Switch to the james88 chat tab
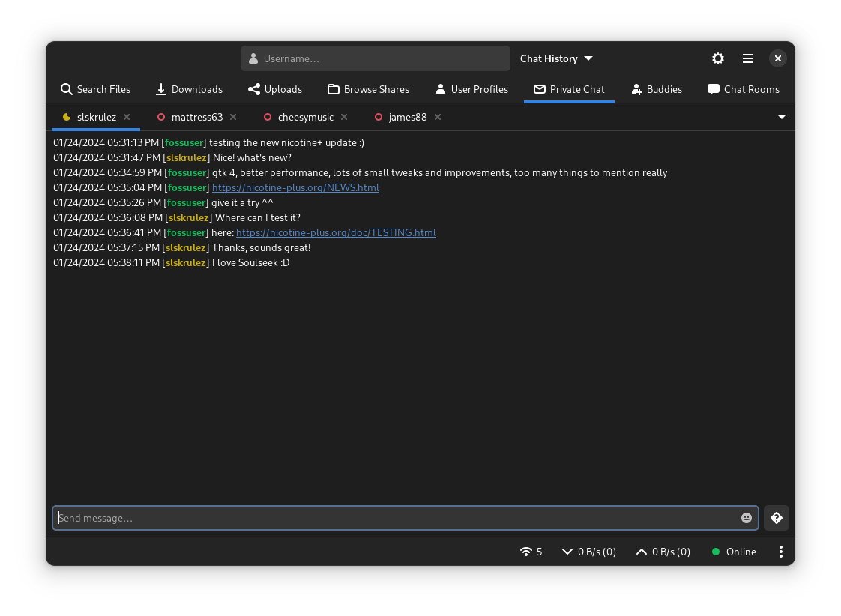 pos(407,117)
